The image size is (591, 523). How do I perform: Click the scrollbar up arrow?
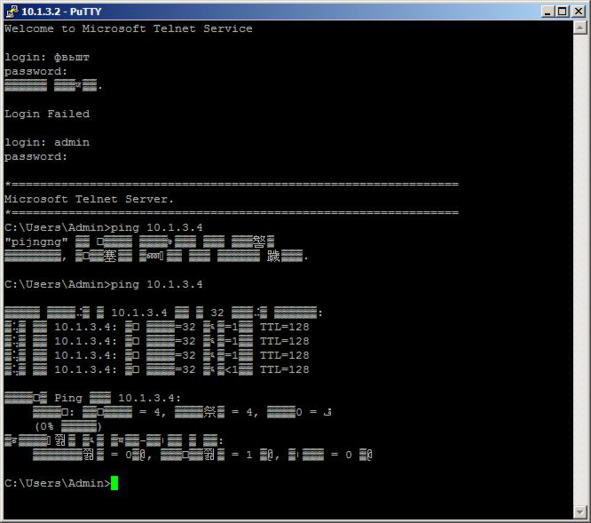pyautogui.click(x=580, y=28)
